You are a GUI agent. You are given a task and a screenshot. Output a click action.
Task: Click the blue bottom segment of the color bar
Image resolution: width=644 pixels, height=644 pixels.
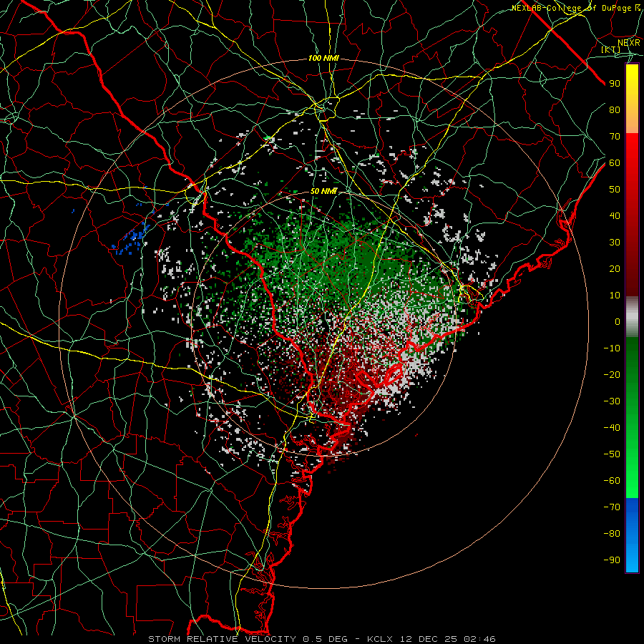coord(632,535)
